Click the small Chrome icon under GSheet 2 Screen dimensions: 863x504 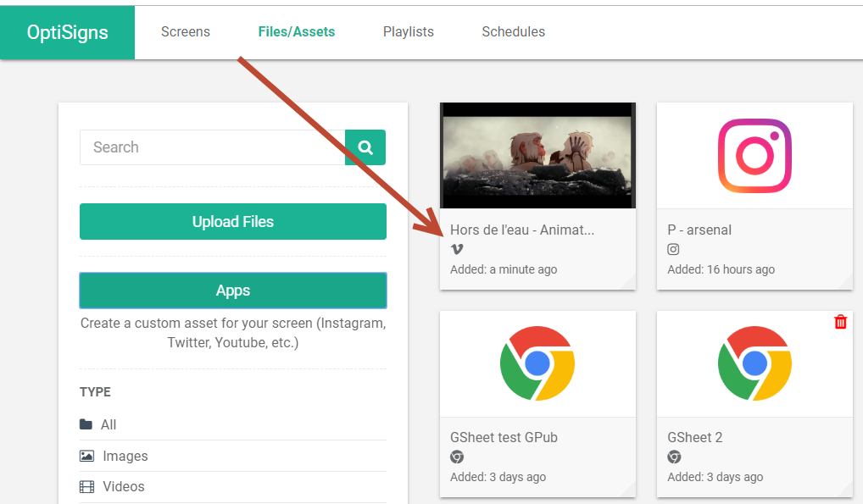tap(674, 457)
